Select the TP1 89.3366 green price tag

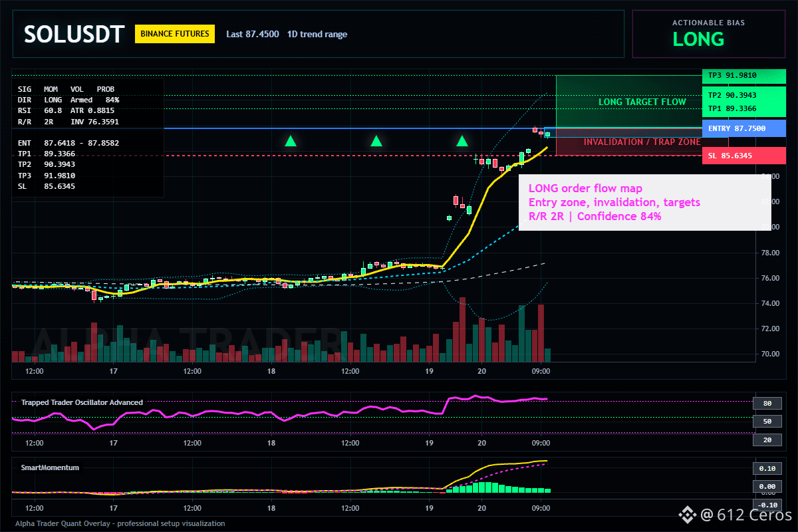click(x=743, y=108)
